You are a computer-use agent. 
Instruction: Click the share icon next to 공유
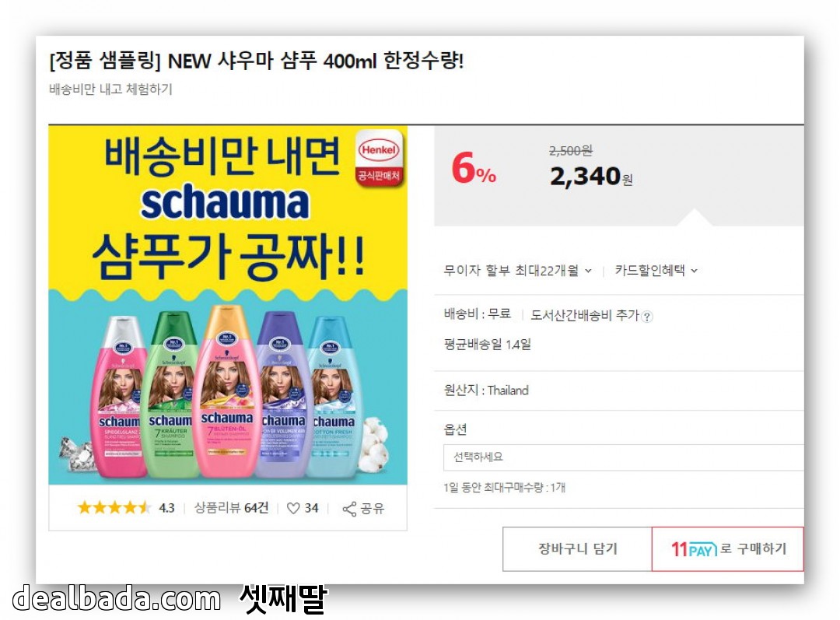[x=349, y=509]
